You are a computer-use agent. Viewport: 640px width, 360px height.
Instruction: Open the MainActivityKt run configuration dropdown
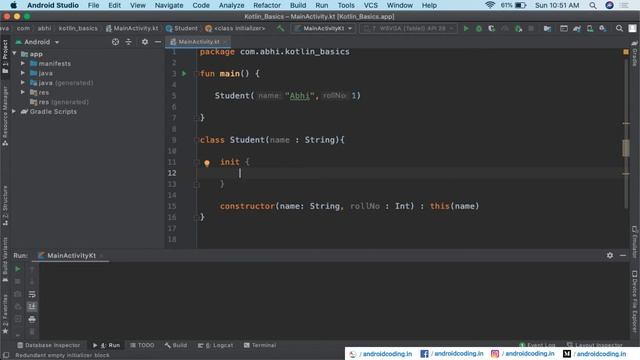click(x=324, y=28)
